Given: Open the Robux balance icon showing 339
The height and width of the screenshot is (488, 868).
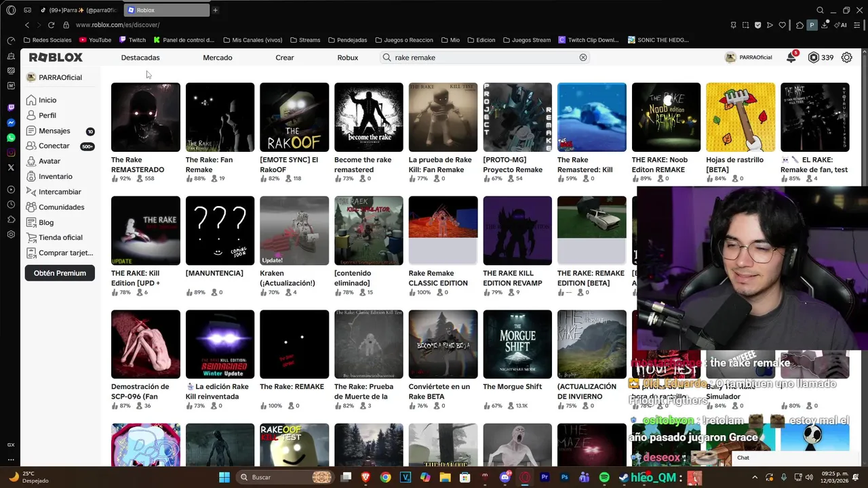Looking at the screenshot, I should coord(814,58).
